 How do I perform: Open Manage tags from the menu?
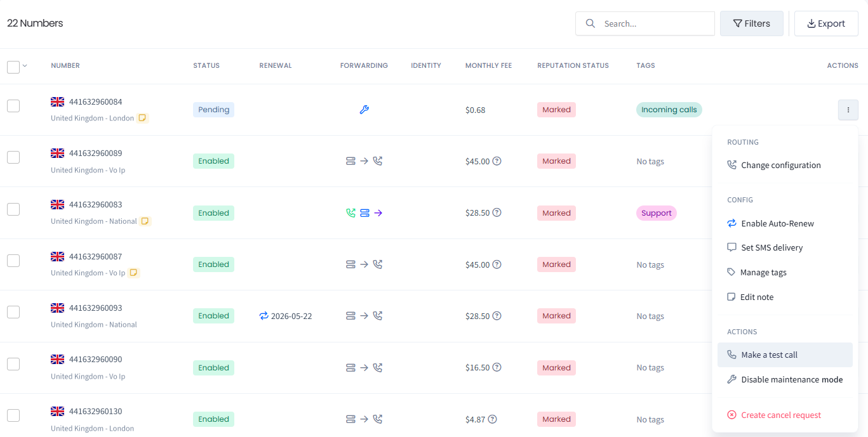[785, 272]
